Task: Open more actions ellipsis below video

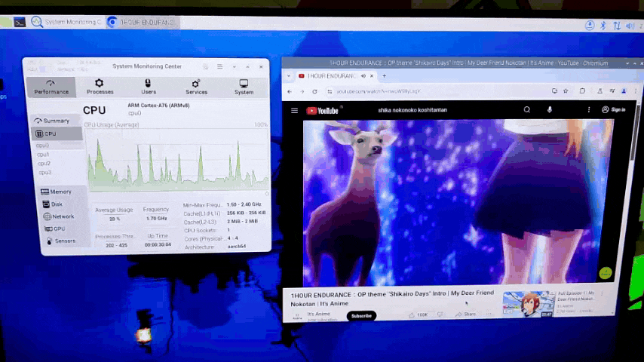Action: click(x=489, y=314)
